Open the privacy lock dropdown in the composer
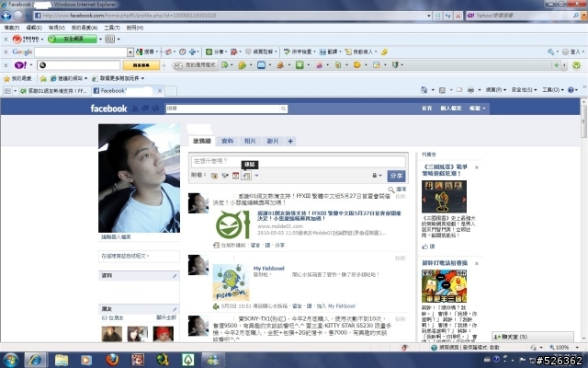 click(377, 176)
